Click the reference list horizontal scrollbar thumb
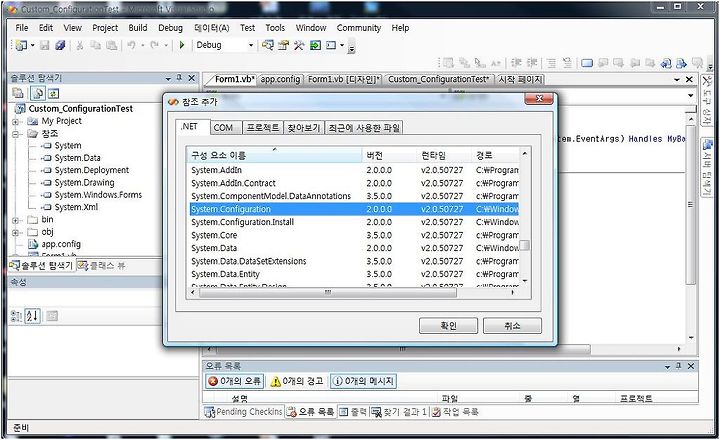Image resolution: width=720 pixels, height=440 pixels. [x=327, y=292]
